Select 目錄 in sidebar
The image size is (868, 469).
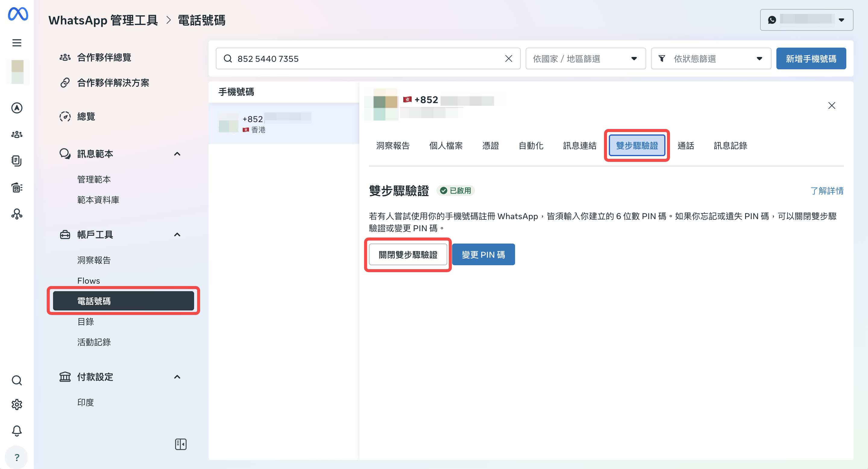pos(86,321)
